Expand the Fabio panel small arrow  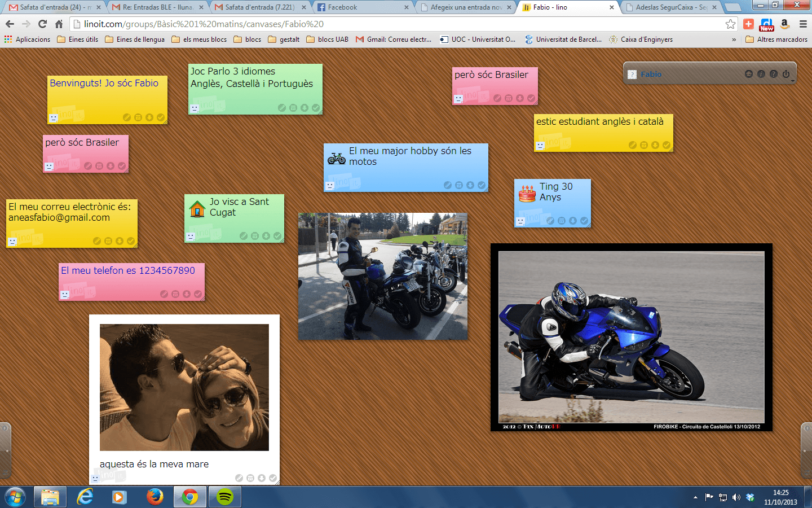793,81
